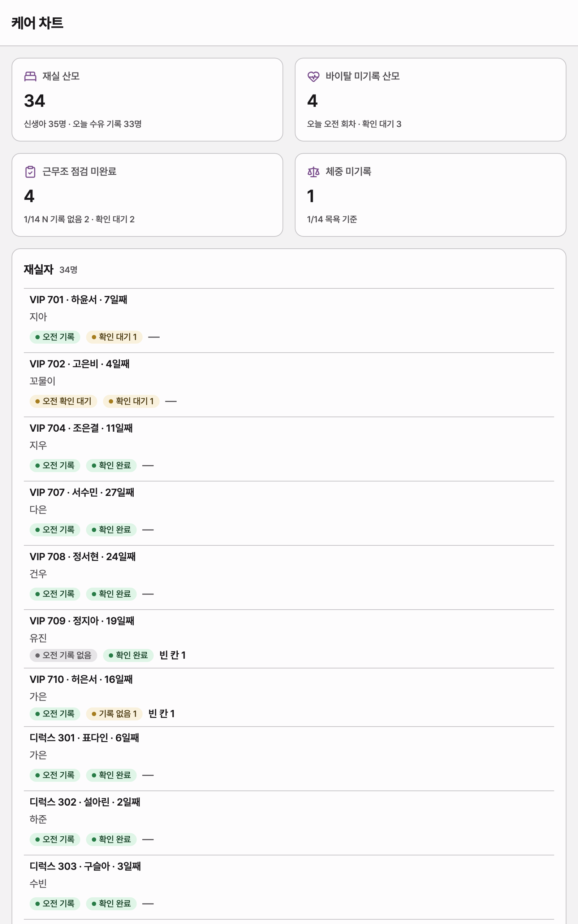Click the 34명 count beside 재실자
578x924 pixels.
pos(68,270)
